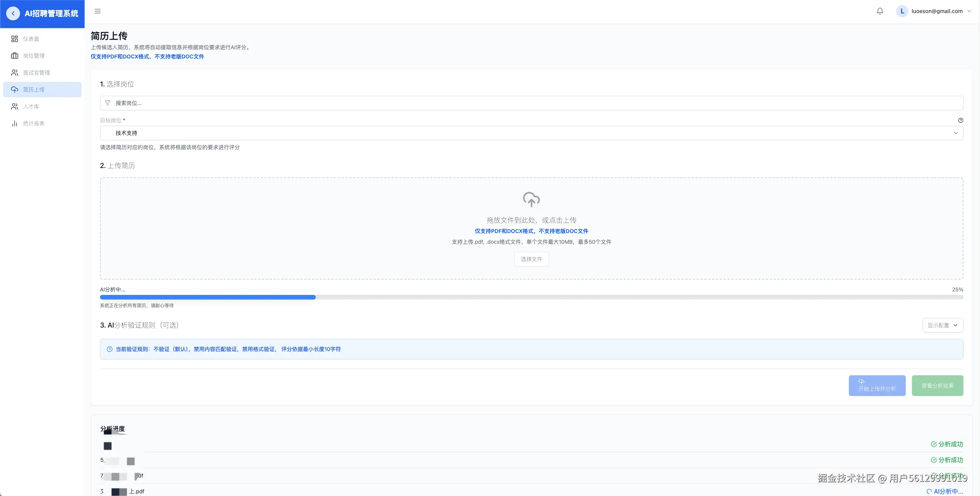Click the 搜索岗位 search input
The image size is (980, 496).
point(531,103)
